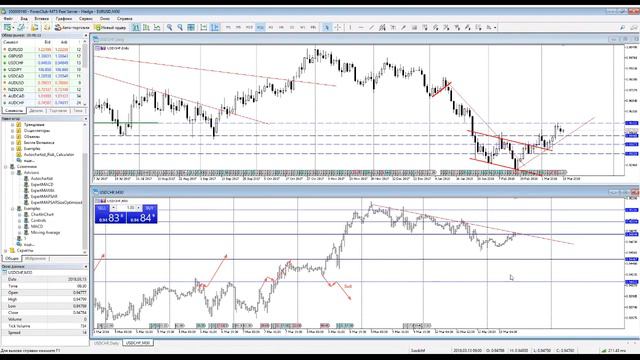The height and width of the screenshot is (360, 640).
Task: Open the Графики menu
Action: tap(64, 18)
